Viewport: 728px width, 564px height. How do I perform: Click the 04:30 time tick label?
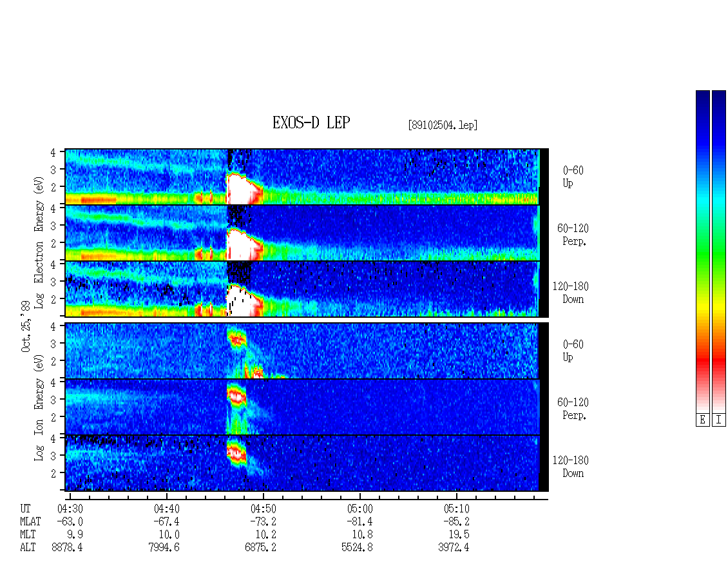70,509
